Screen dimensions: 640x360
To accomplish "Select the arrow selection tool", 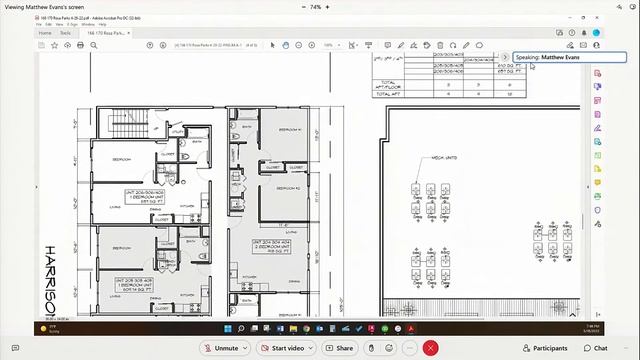I will click(x=273, y=45).
